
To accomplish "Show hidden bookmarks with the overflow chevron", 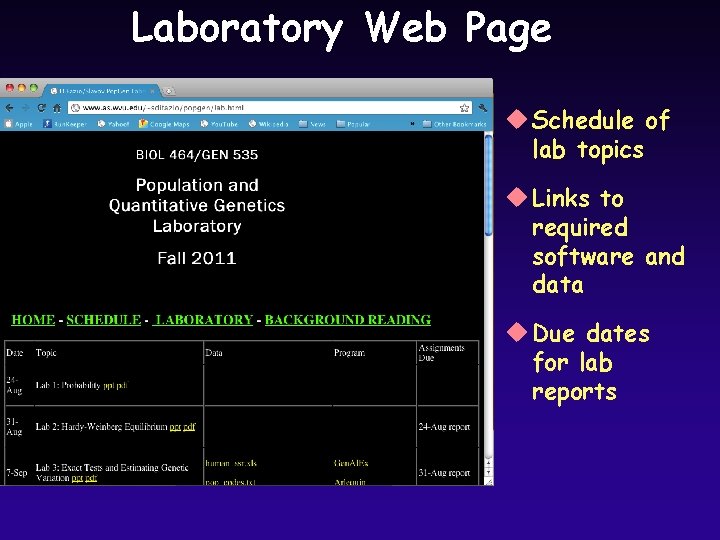I will (412, 124).
